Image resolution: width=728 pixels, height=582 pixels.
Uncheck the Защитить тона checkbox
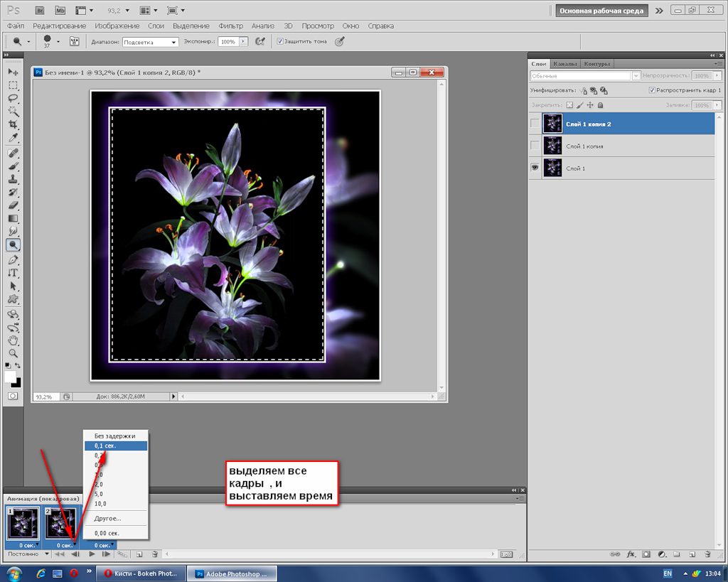[280, 42]
